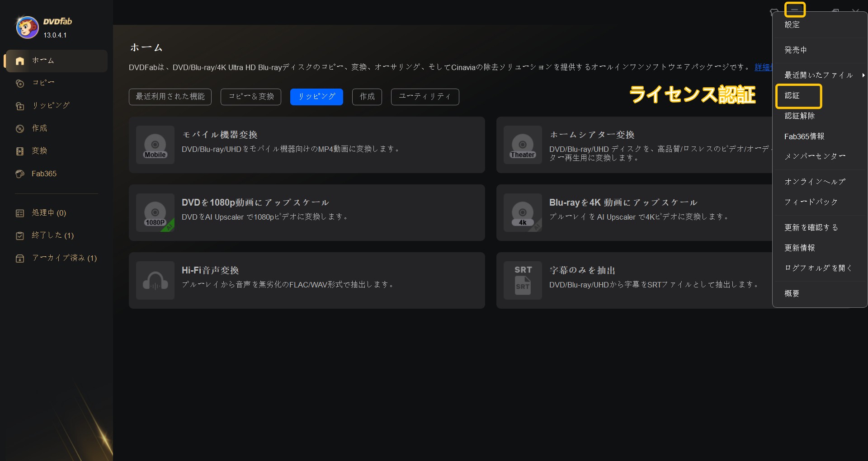Click the Hi-Fi headphone icon
The image size is (868, 461).
coord(155,281)
